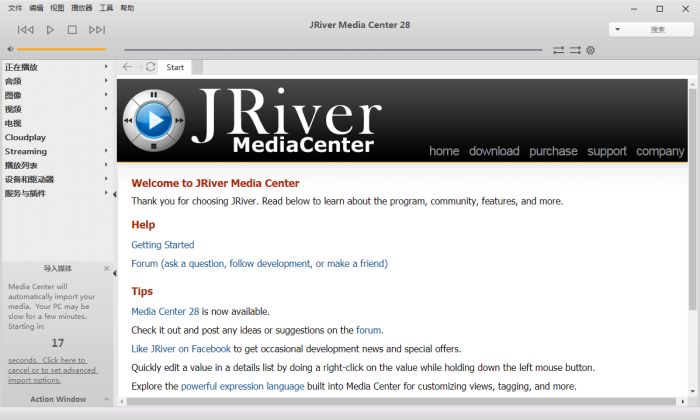700x420 pixels.
Task: Expand the 服务与插件 tree arrow
Action: point(106,193)
